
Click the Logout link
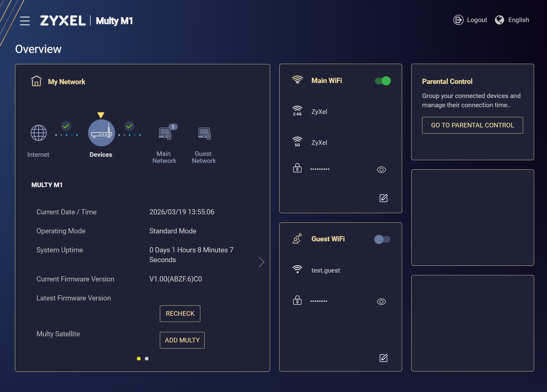(477, 20)
